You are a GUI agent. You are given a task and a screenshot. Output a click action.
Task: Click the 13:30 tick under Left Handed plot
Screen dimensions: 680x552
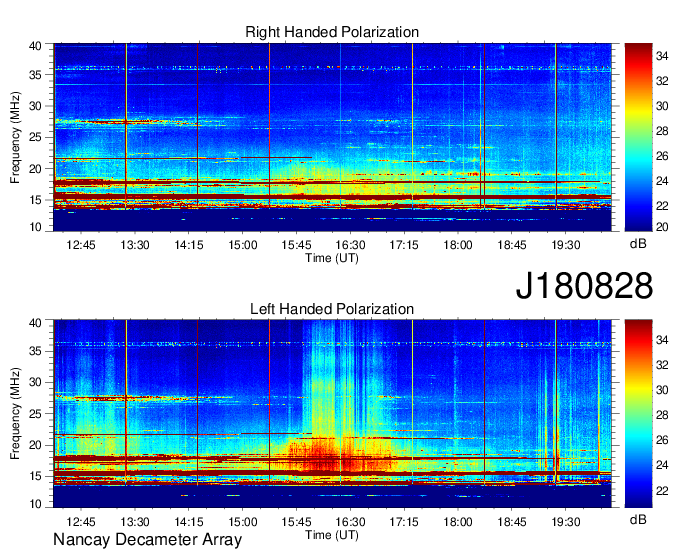[135, 522]
